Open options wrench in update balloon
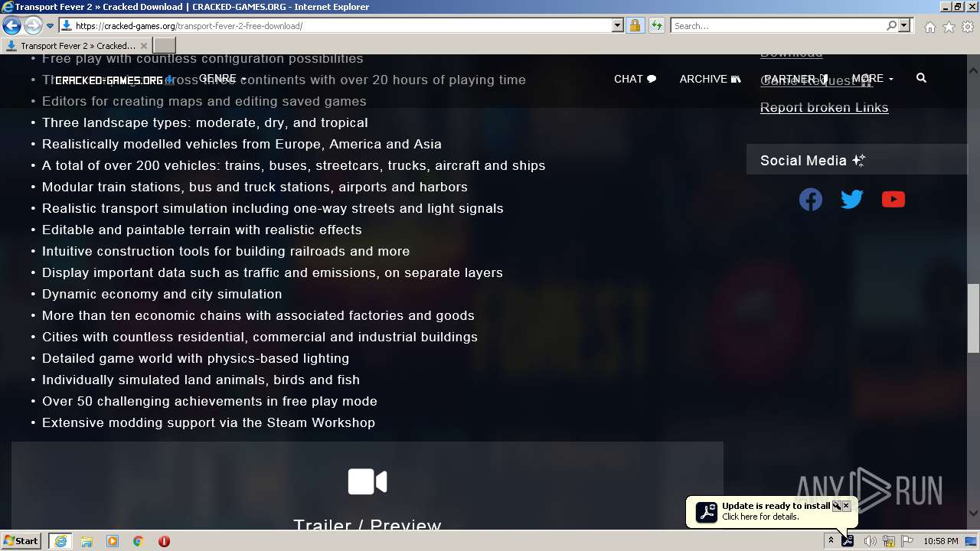Viewport: 980px width, 551px height. tap(836, 506)
